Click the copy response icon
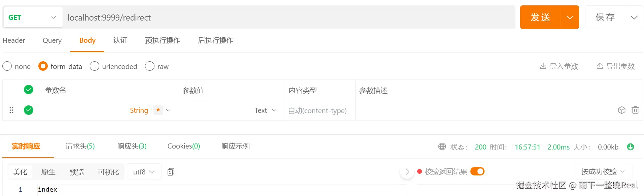The image size is (644, 196). coord(171,172)
